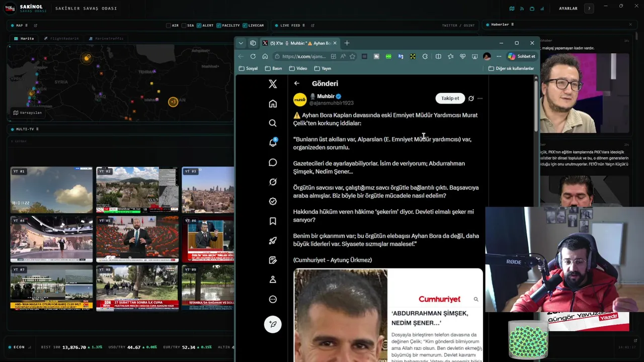Open workspaces icon beside tab
This screenshot has height=362, width=644.
click(253, 43)
